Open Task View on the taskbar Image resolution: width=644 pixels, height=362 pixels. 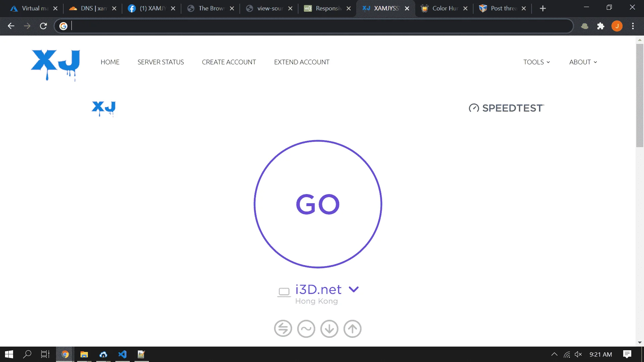45,354
